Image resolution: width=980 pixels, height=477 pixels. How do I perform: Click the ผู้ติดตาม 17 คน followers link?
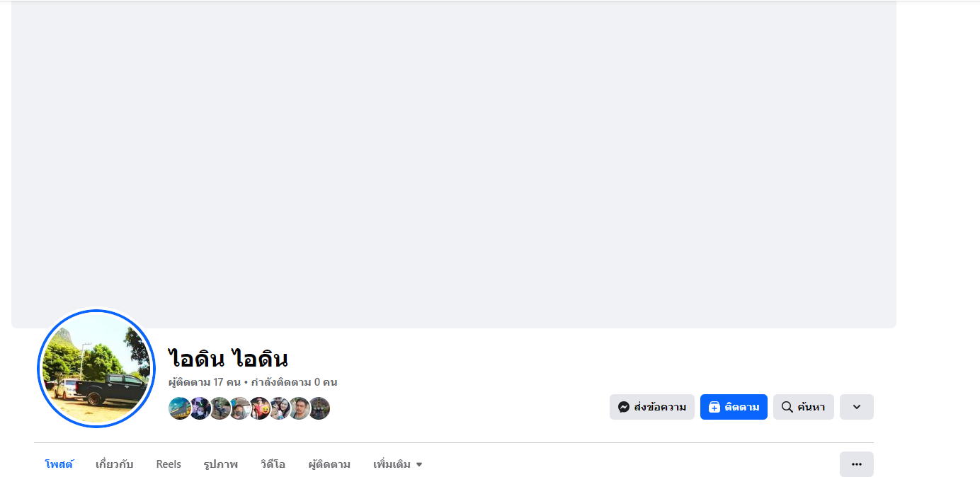205,382
